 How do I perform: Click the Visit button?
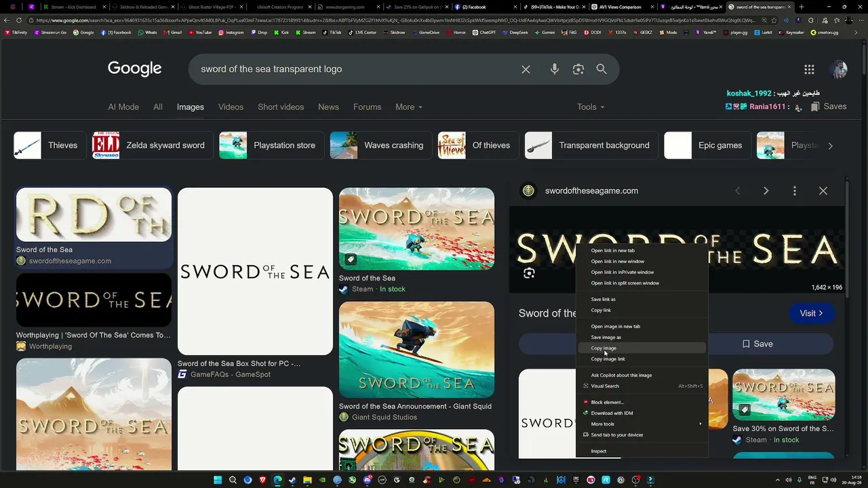[812, 313]
